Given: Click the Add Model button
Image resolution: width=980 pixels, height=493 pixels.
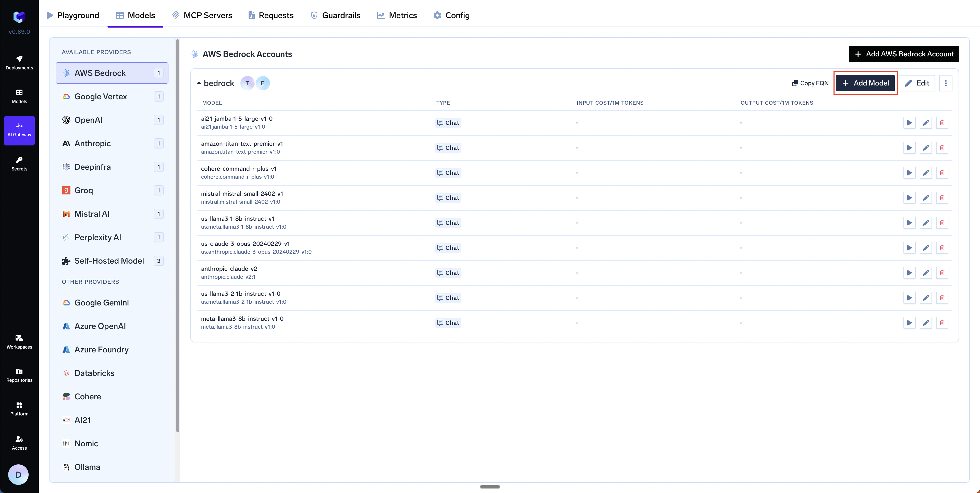Looking at the screenshot, I should [x=865, y=83].
